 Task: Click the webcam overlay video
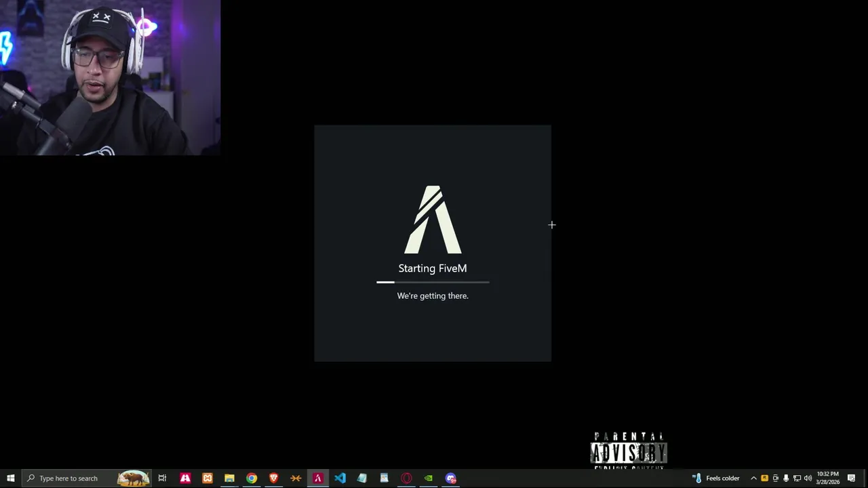[x=110, y=78]
